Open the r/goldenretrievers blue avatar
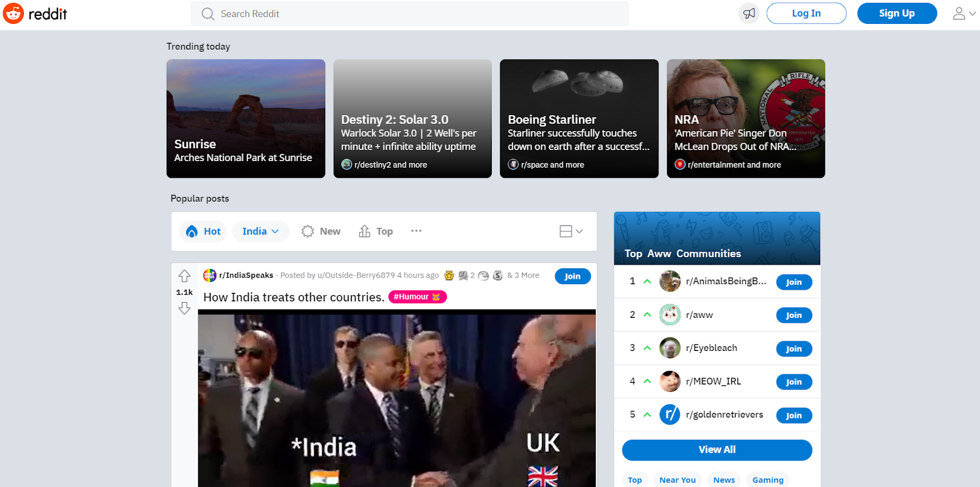This screenshot has width=980, height=487. click(670, 415)
